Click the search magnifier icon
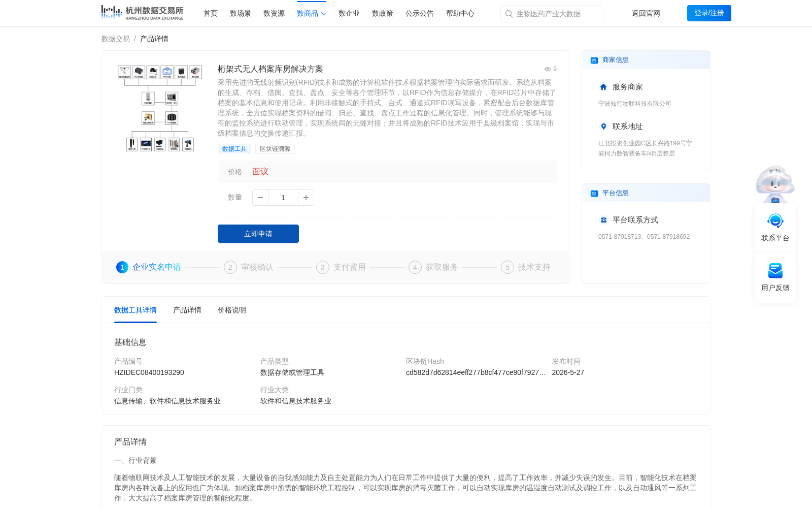Viewport: 812px width, 508px height. click(x=509, y=14)
